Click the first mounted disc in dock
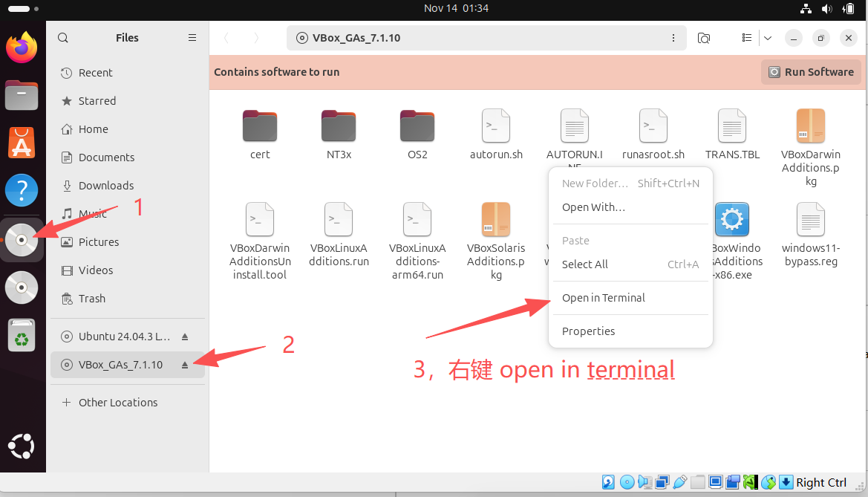868x497 pixels. (22, 240)
